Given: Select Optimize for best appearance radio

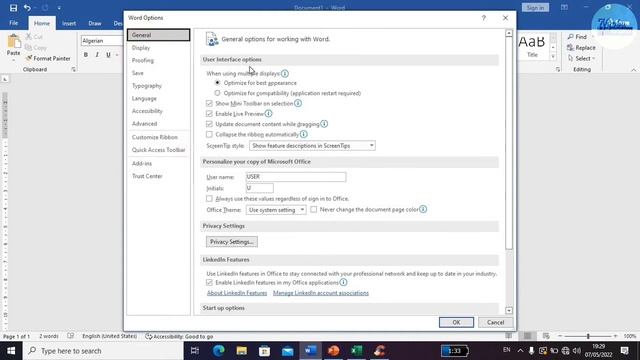Looking at the screenshot, I should click(x=217, y=83).
